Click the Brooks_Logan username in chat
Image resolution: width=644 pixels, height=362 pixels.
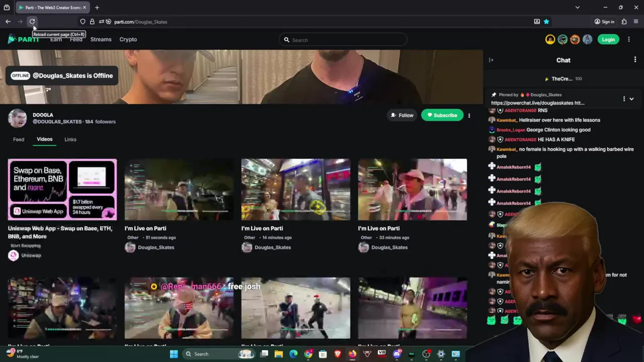(511, 130)
